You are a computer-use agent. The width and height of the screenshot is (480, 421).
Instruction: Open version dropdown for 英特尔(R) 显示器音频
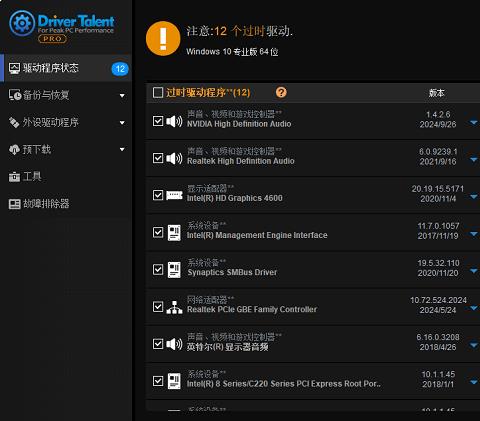(474, 345)
